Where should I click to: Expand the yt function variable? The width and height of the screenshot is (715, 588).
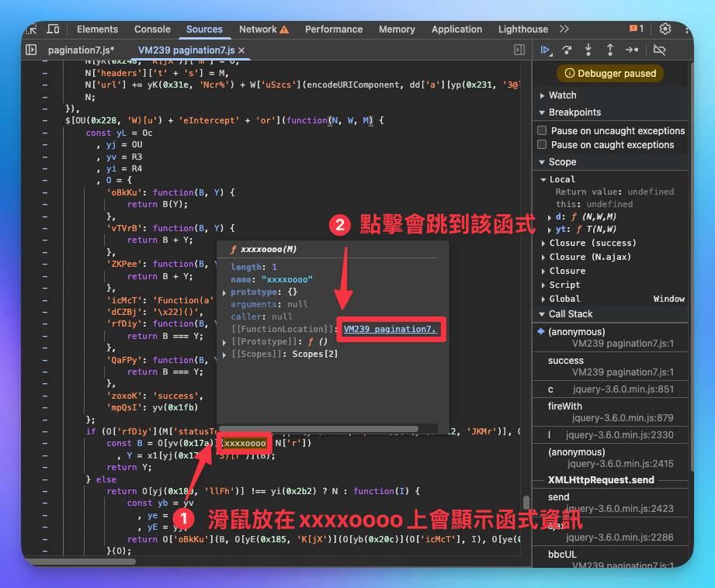[550, 230]
